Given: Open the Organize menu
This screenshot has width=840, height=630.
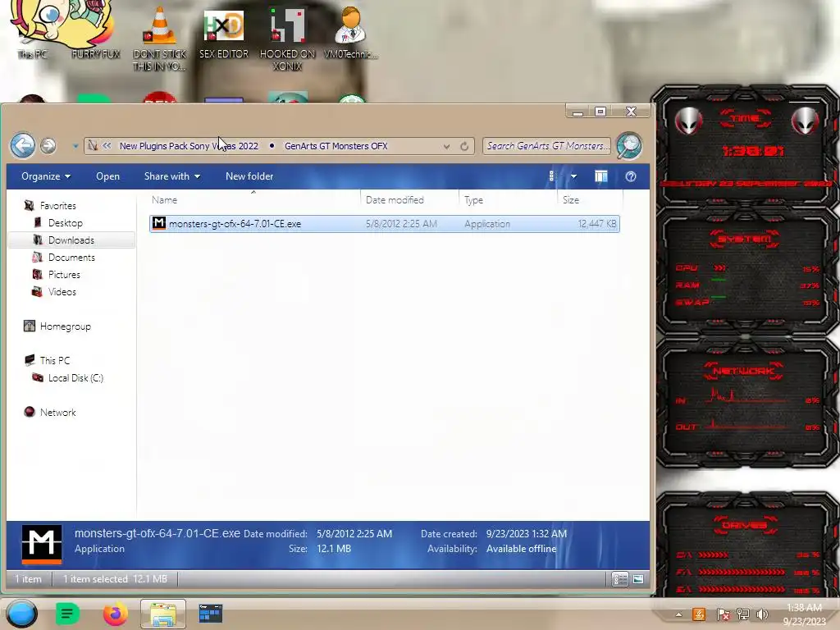Looking at the screenshot, I should pos(46,176).
